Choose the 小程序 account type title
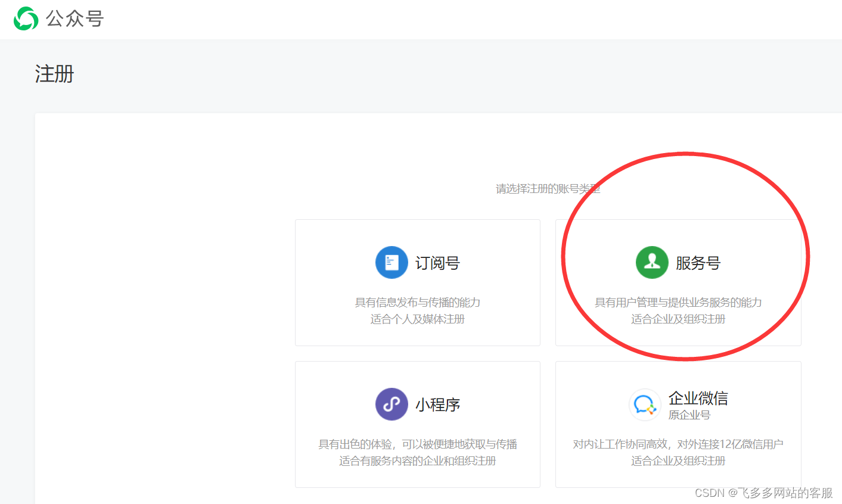842x504 pixels. click(x=438, y=405)
